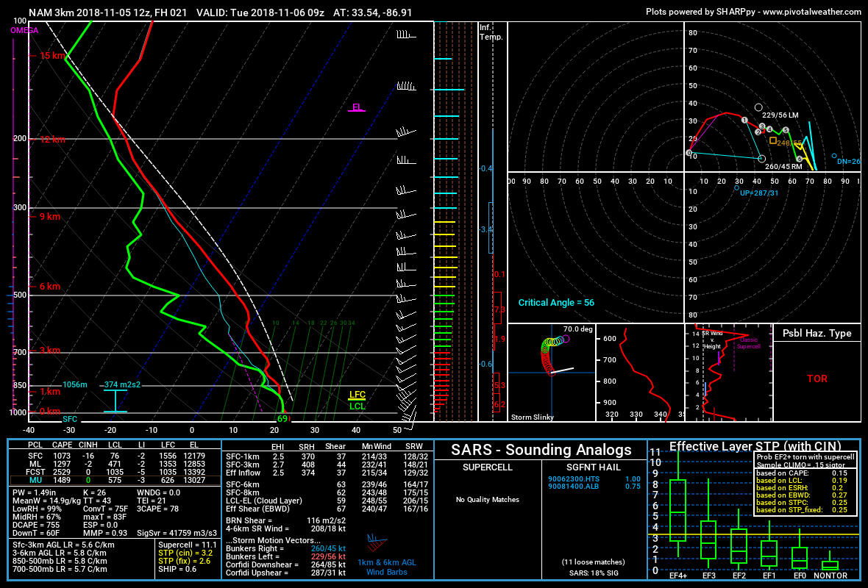Click the 374 m2s2 effective inflow layer marker
868x588 pixels.
click(x=121, y=384)
